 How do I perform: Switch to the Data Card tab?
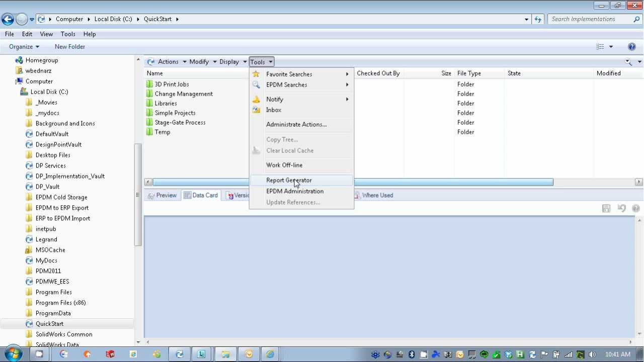(201, 195)
